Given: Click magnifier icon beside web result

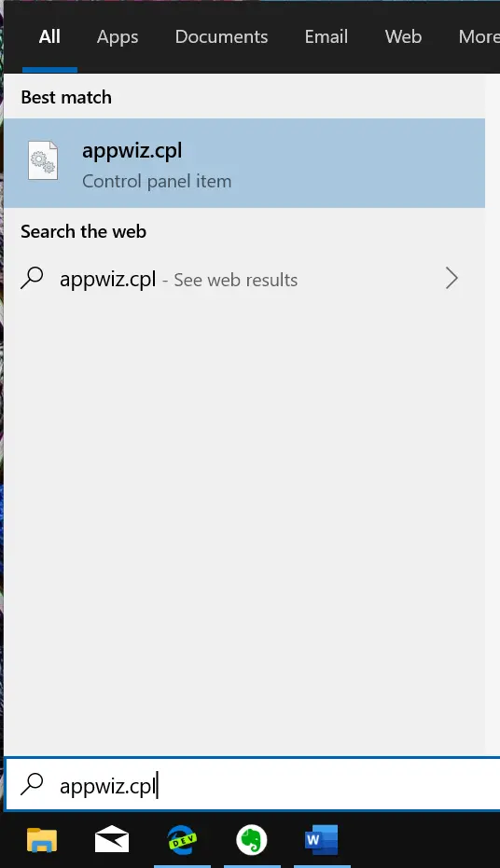Looking at the screenshot, I should point(32,278).
